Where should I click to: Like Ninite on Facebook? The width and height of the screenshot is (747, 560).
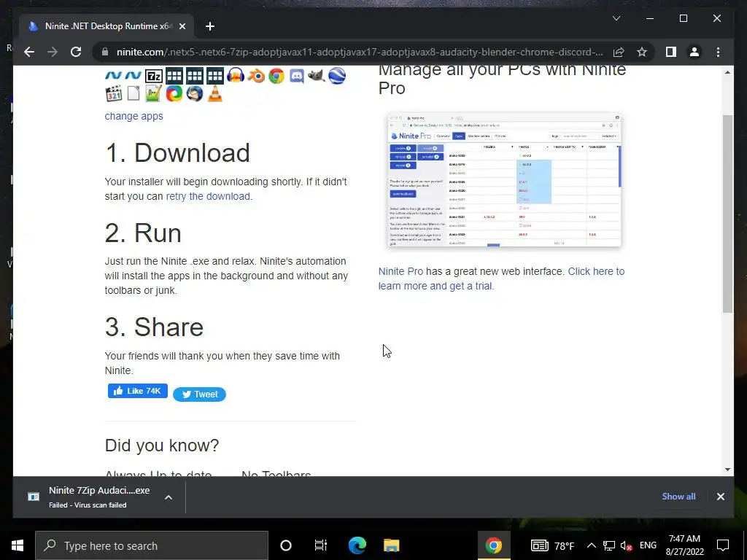point(138,391)
